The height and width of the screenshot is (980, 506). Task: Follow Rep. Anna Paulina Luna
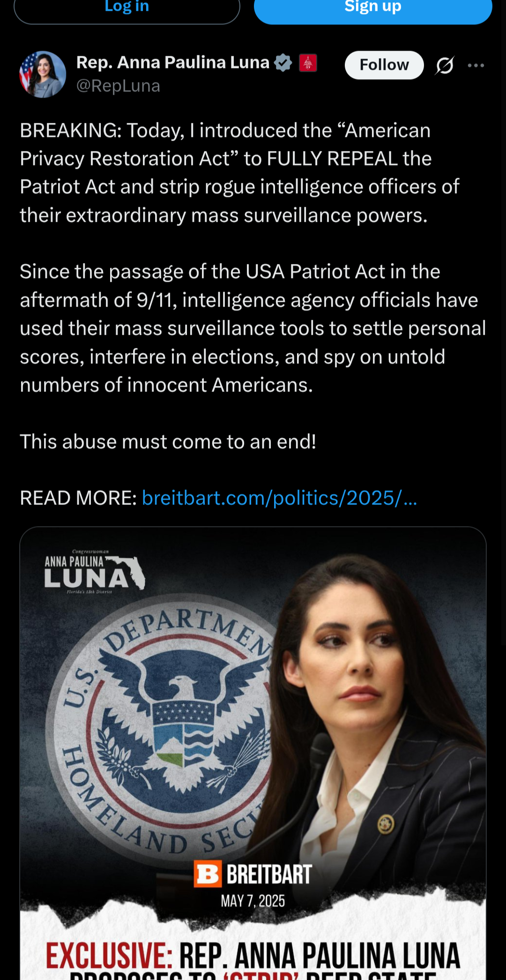pos(384,65)
